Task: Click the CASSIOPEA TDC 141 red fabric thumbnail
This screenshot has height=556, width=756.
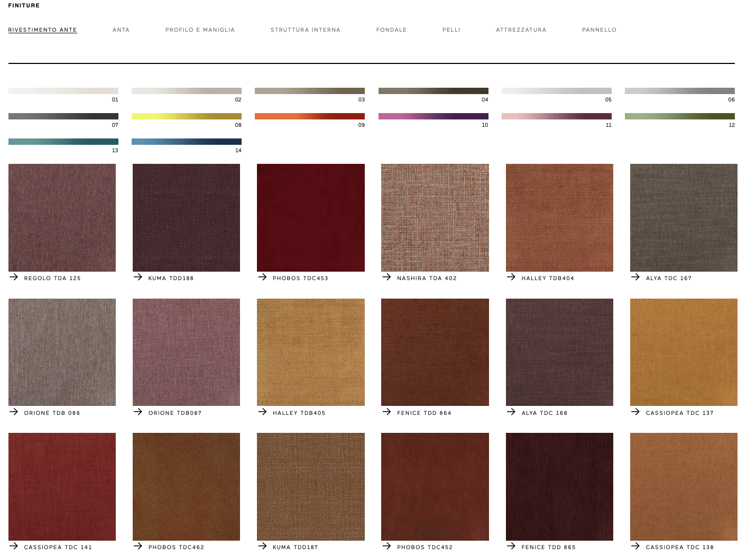Action: 62,487
